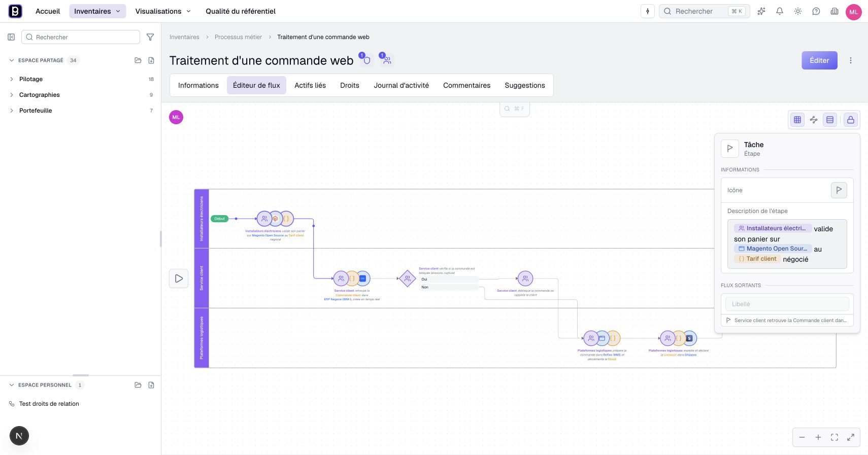Image resolution: width=868 pixels, height=455 pixels.
Task: Open Qualité du référentiel
Action: [241, 11]
